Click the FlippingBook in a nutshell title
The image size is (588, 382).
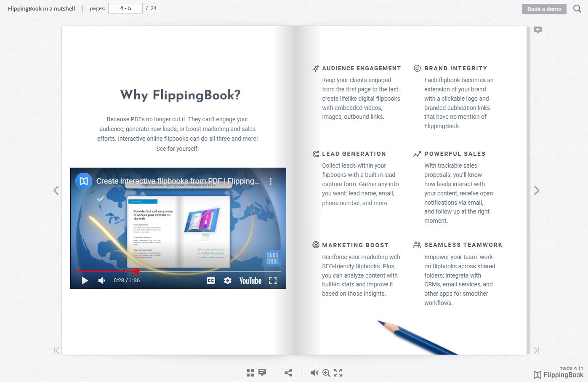(41, 8)
